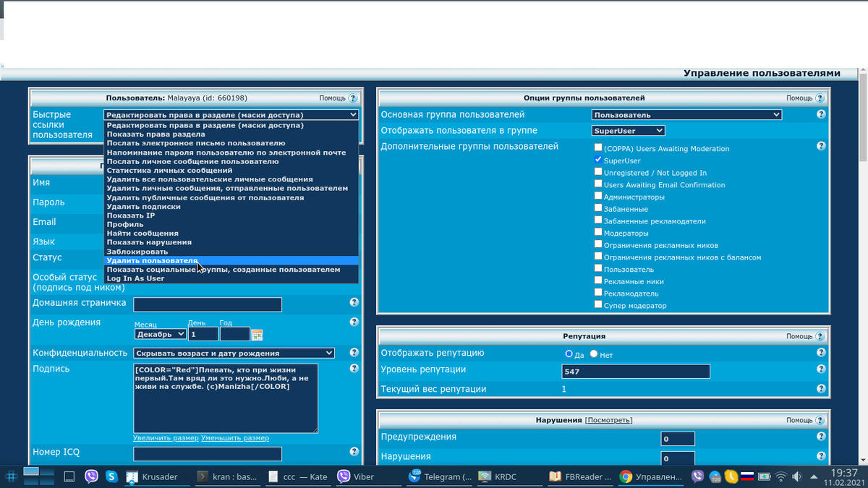This screenshot has width=868, height=488.
Task: Choose Показать права раздела option
Action: pyautogui.click(x=231, y=134)
